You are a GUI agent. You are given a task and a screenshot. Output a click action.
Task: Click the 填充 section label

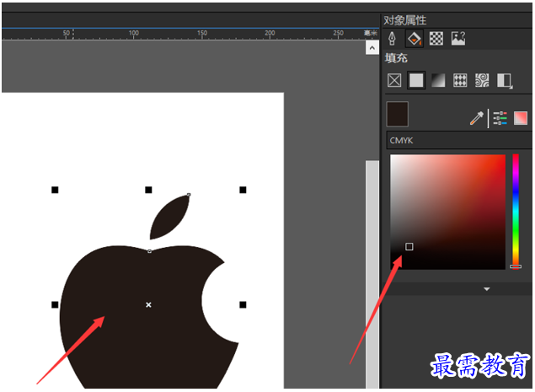point(396,58)
